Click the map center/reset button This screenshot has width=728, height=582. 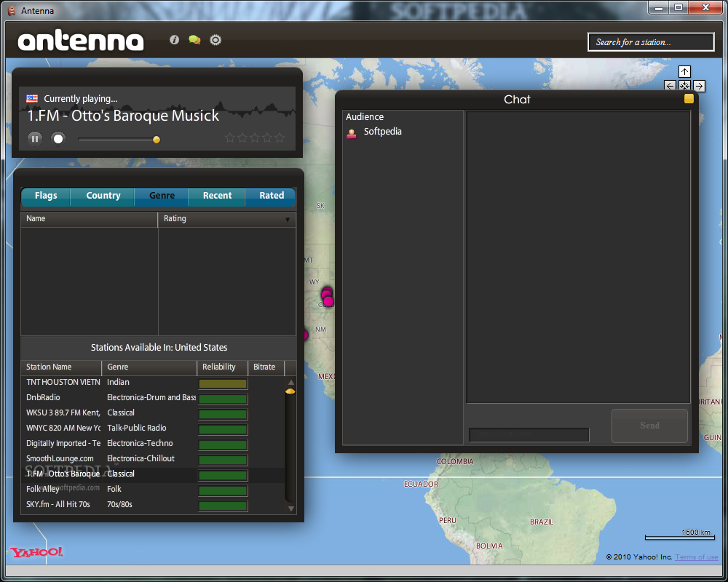click(684, 86)
